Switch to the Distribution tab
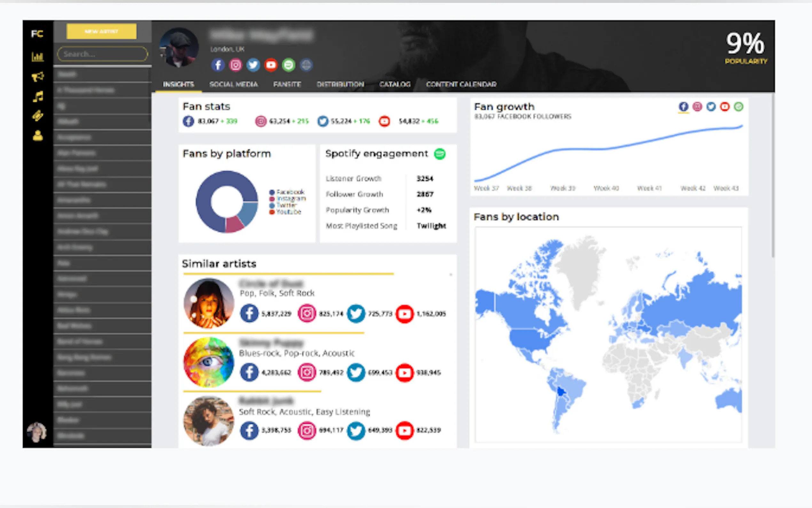 pos(340,84)
